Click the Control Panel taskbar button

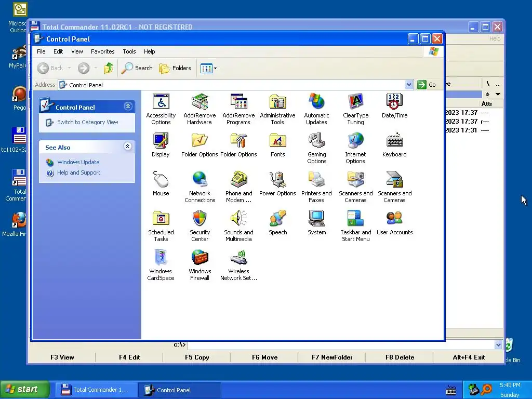pos(179,390)
